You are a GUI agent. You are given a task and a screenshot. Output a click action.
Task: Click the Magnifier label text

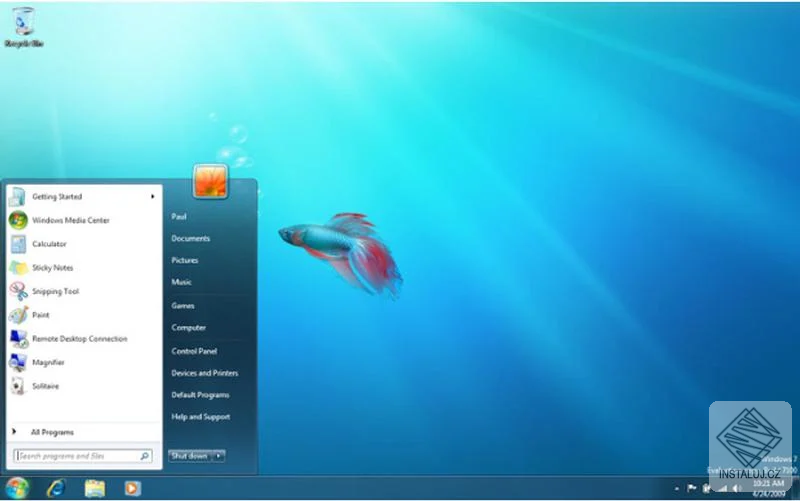(x=48, y=363)
